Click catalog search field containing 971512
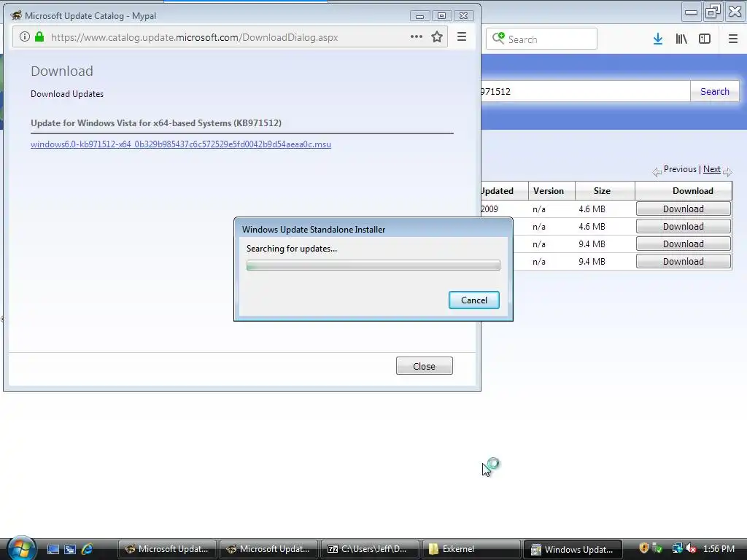The image size is (747, 560). point(585,91)
